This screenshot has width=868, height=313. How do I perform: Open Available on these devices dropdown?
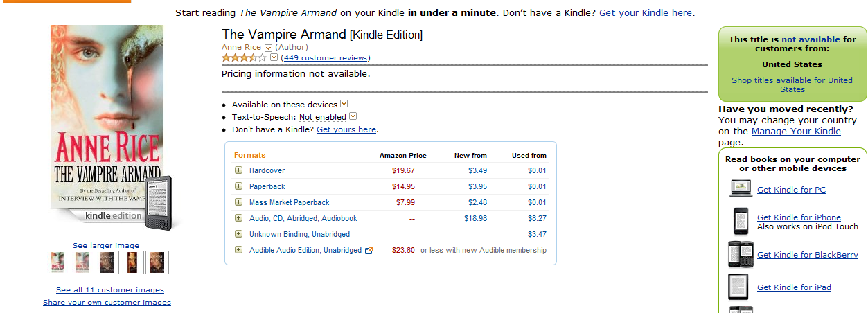[344, 104]
